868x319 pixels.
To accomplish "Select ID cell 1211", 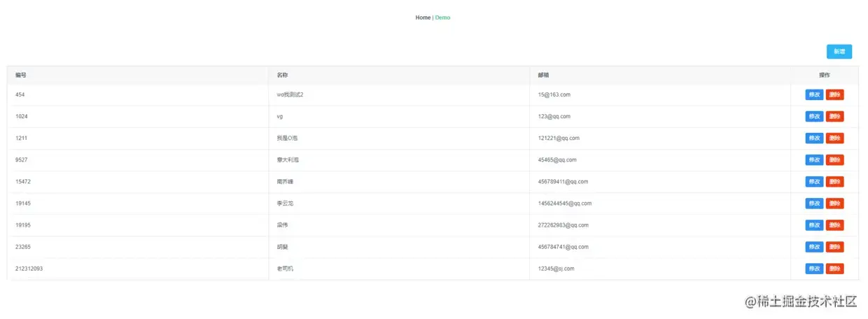I will tap(138, 138).
